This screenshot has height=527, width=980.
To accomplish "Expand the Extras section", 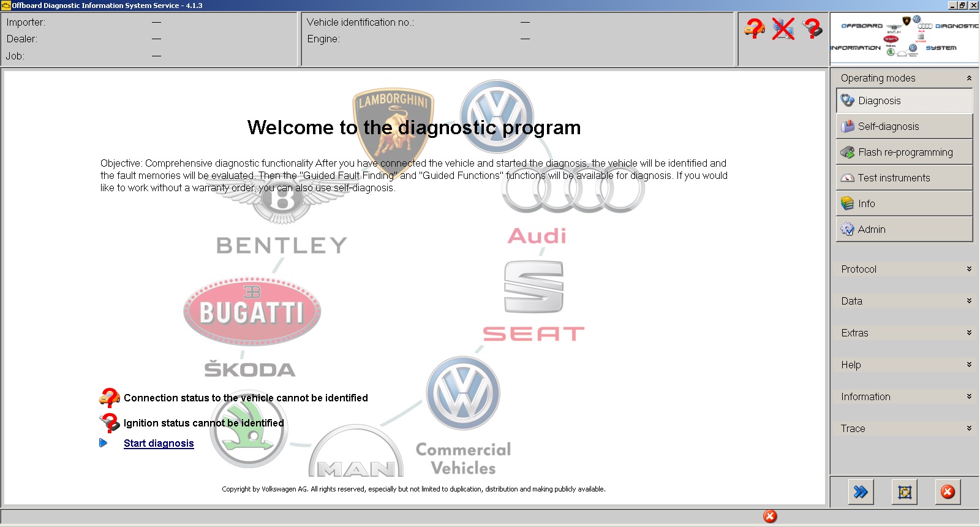I will [x=969, y=333].
